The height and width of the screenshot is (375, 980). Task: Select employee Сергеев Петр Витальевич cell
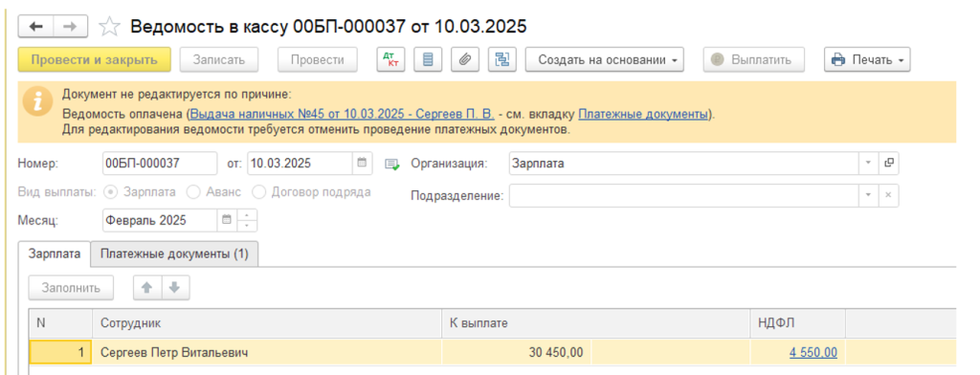[x=267, y=352]
